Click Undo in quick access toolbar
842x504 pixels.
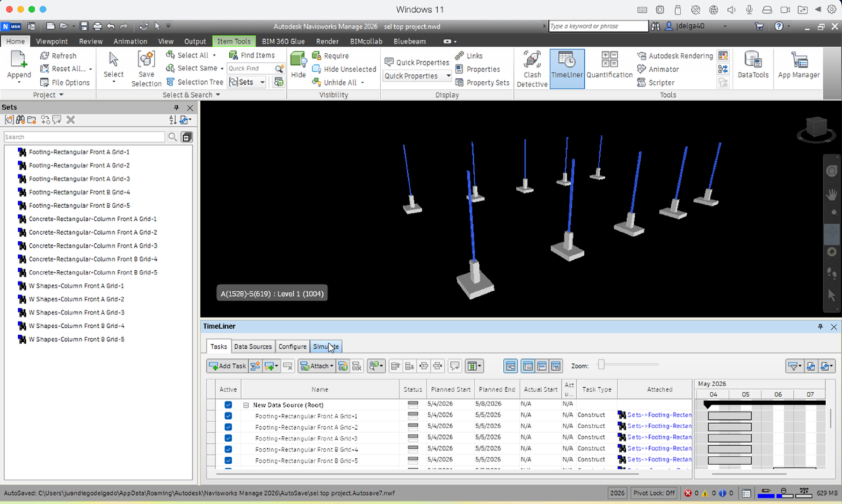coord(111,26)
